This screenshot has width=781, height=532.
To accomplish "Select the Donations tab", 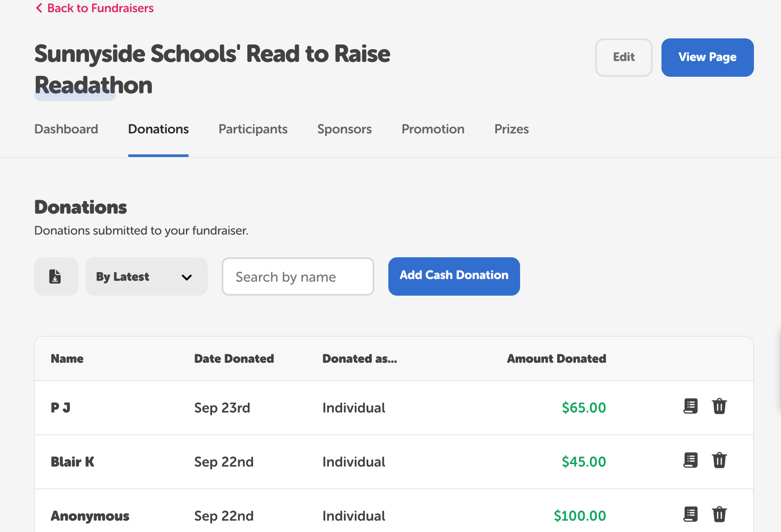I will 158,129.
